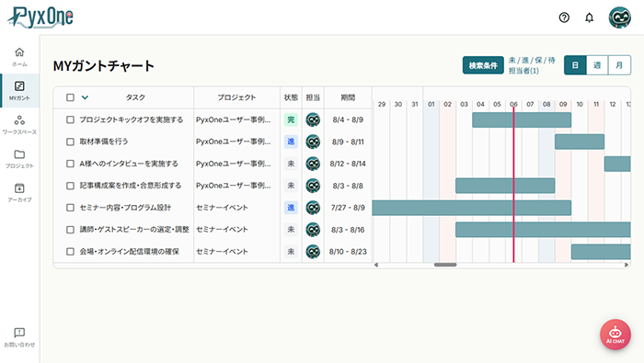Screen dimensions: 644x363
Task: Click the 状態 column header
Action: (291, 97)
